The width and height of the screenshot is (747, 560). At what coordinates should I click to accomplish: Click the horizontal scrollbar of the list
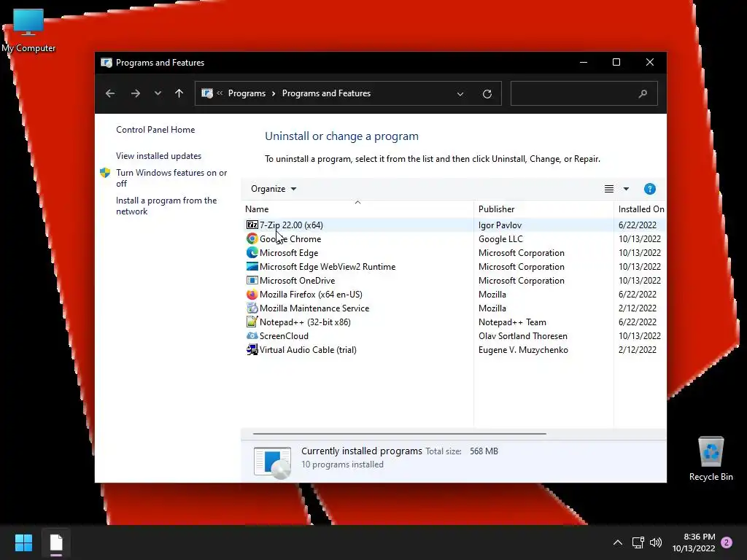tap(399, 434)
